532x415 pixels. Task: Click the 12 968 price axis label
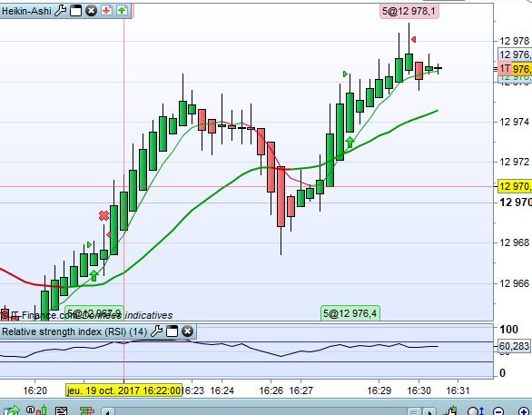[x=514, y=242]
